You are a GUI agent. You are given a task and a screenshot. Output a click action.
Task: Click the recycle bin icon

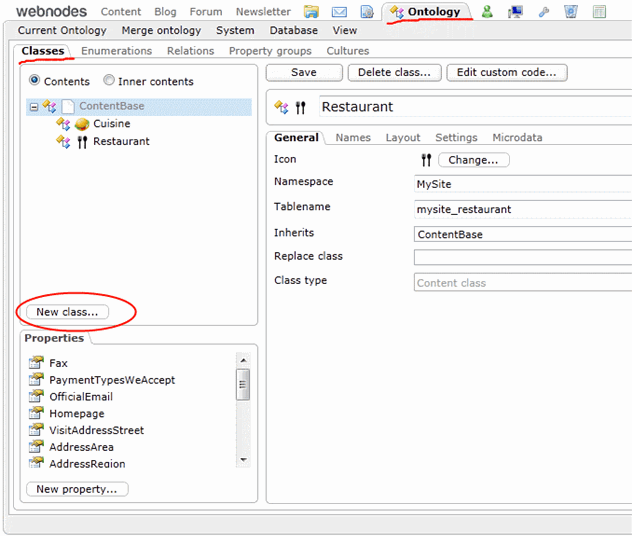(571, 12)
